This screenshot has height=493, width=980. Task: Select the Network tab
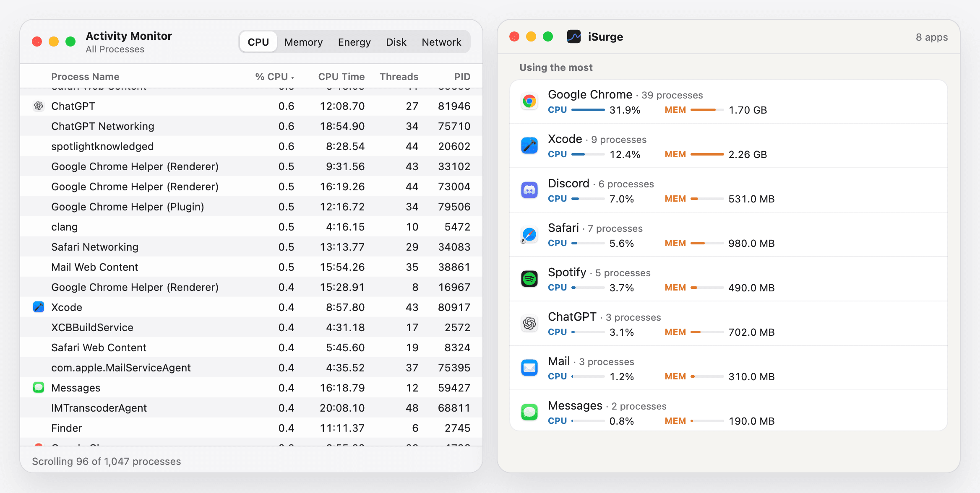(x=441, y=42)
